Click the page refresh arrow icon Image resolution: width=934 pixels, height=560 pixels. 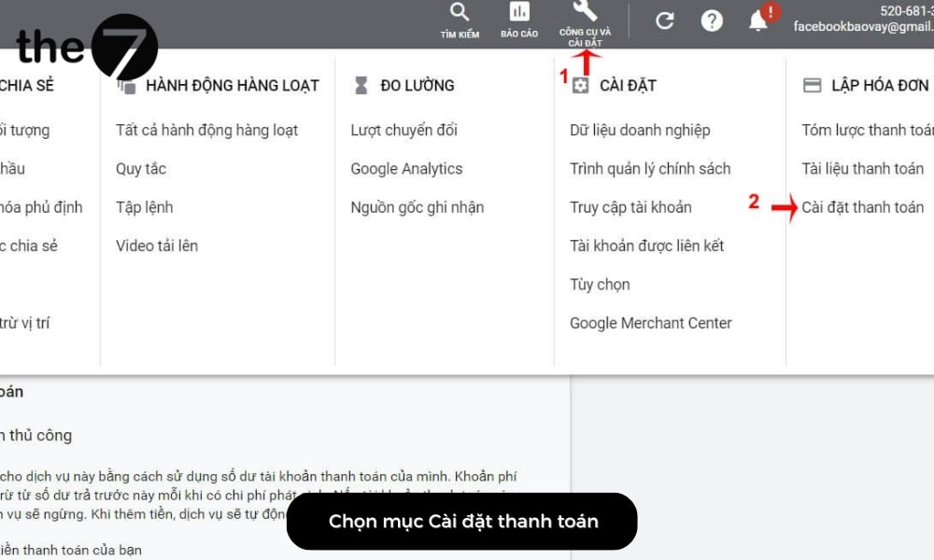665,21
